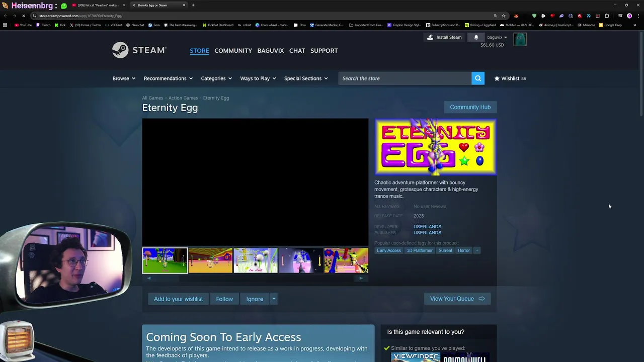
Task: Open the Categories dropdown
Action: pyautogui.click(x=216, y=78)
